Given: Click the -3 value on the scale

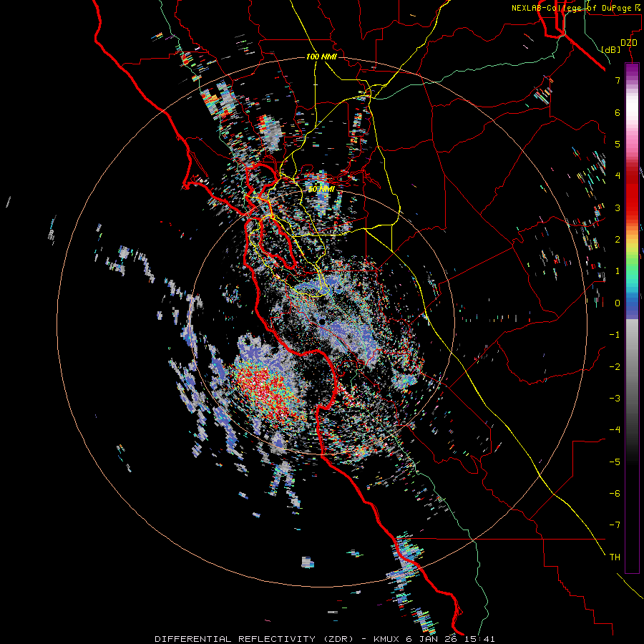Looking at the screenshot, I should [615, 398].
